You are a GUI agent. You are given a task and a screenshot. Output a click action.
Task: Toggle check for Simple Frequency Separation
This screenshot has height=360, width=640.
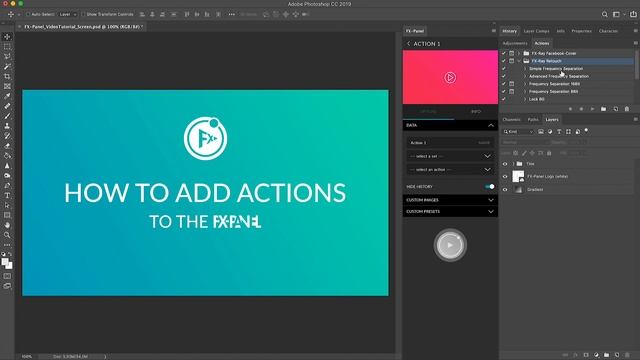click(504, 69)
